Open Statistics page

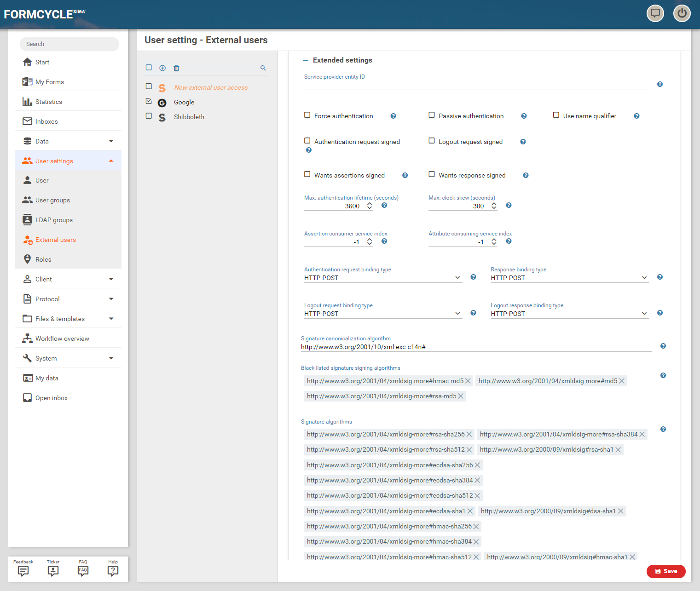tap(68, 102)
